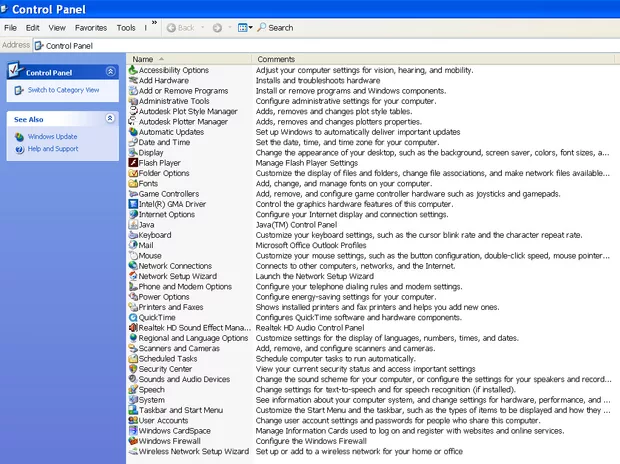Screen dimensions: 620x464
Task: Open the Tools menu
Action: (x=126, y=28)
